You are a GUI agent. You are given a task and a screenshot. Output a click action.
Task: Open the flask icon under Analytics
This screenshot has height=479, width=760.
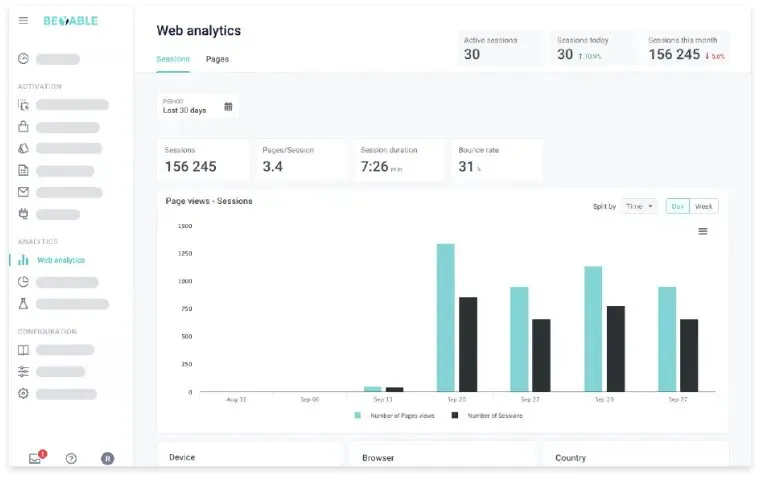24,304
